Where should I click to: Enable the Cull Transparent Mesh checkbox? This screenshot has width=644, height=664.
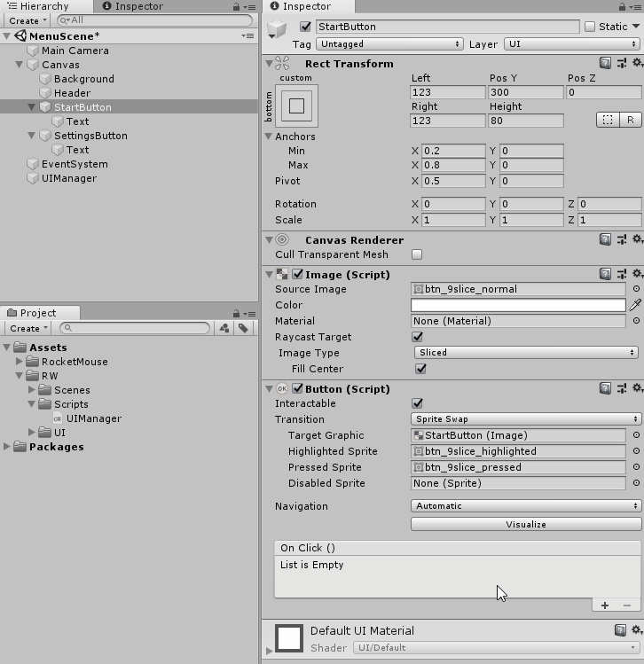pyautogui.click(x=417, y=254)
